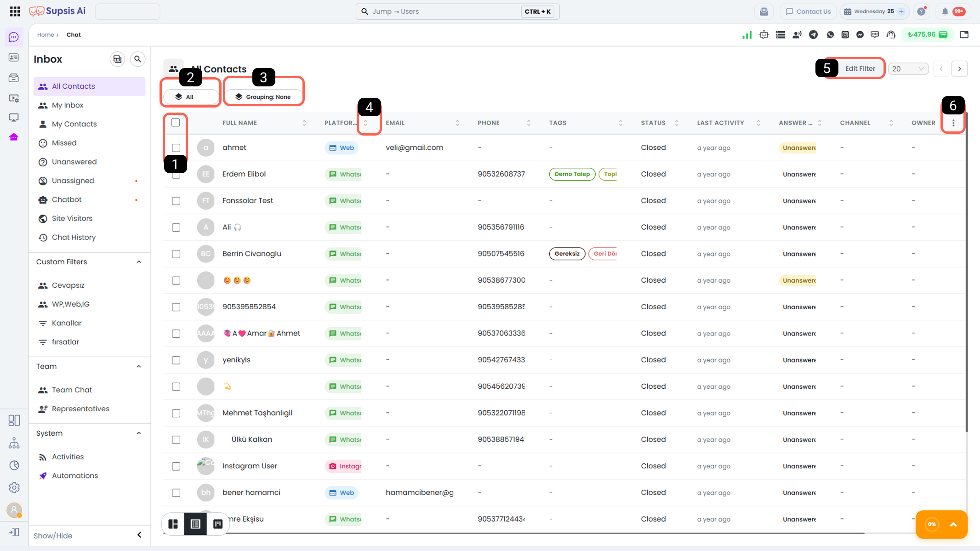The width and height of the screenshot is (980, 551).
Task: Check the box for 905395852854 row
Action: coord(176,307)
